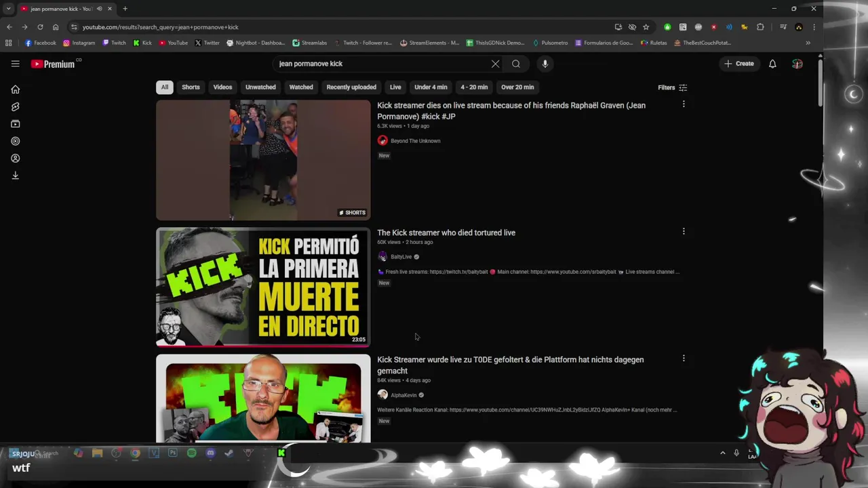
Task: Open the Shorts thumbnail of Kick streamer
Action: [x=263, y=160]
